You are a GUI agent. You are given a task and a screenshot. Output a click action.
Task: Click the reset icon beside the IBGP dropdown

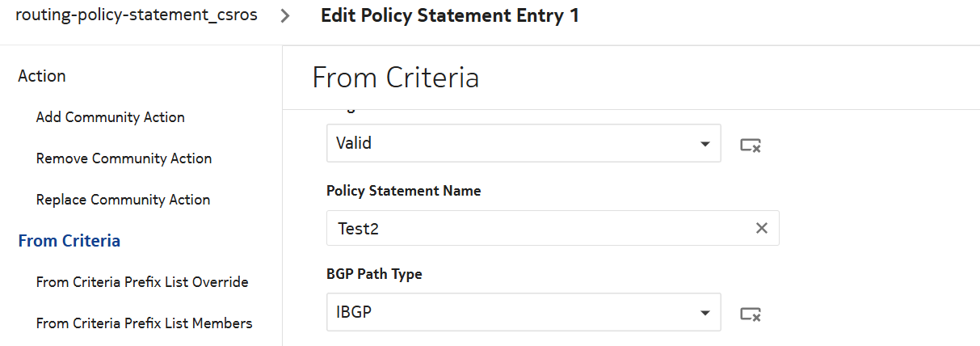pos(751,313)
